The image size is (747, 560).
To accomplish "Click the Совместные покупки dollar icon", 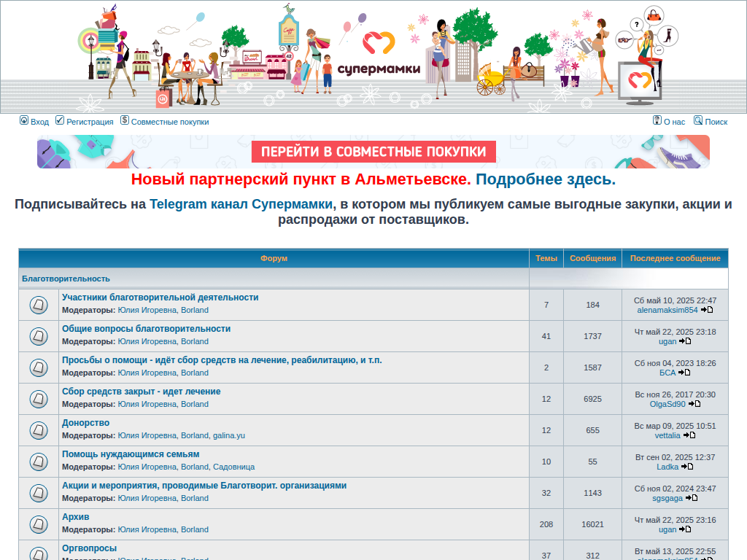I will pyautogui.click(x=125, y=120).
